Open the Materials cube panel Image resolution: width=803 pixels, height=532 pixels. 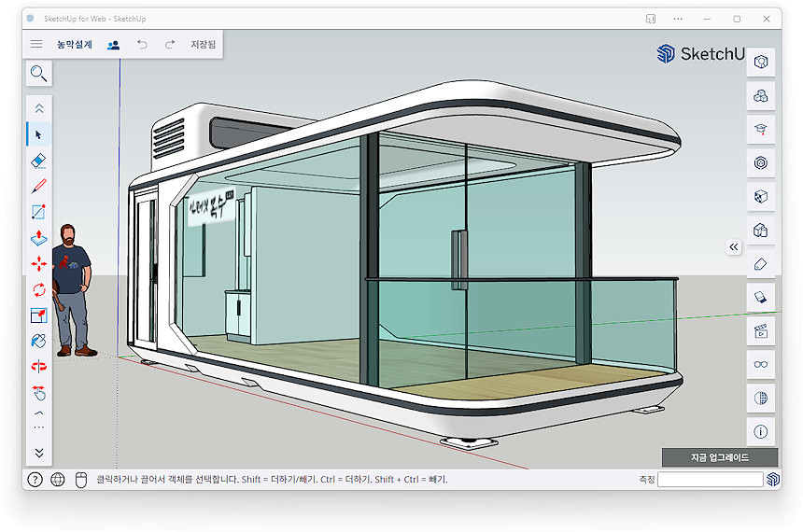[x=760, y=197]
